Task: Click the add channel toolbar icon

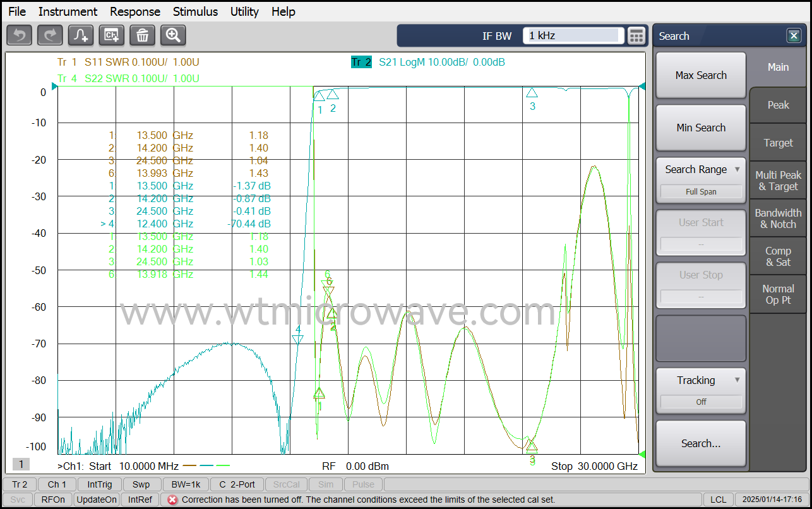Action: pyautogui.click(x=112, y=35)
